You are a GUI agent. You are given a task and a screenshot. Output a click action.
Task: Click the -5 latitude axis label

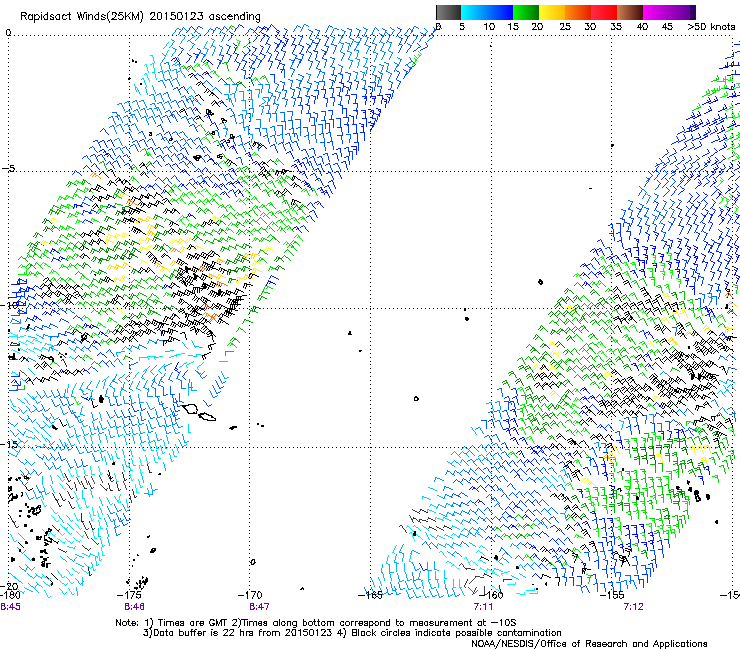pyautogui.click(x=8, y=169)
